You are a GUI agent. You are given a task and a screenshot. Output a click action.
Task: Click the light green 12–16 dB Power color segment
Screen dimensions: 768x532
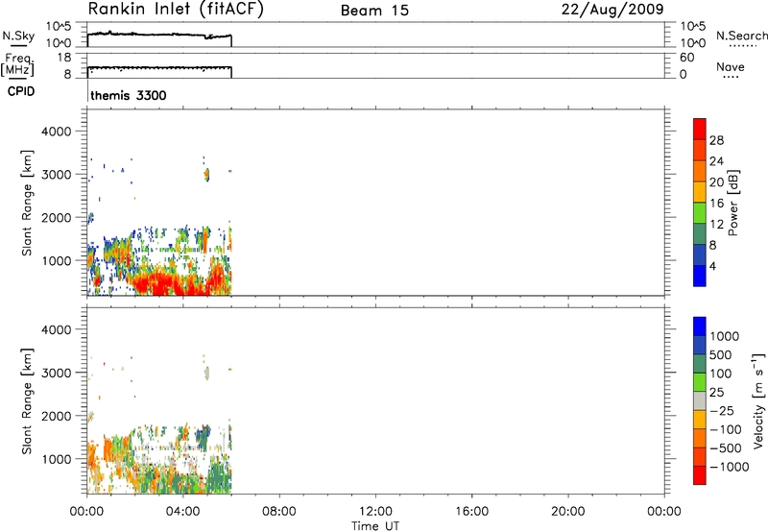click(700, 212)
